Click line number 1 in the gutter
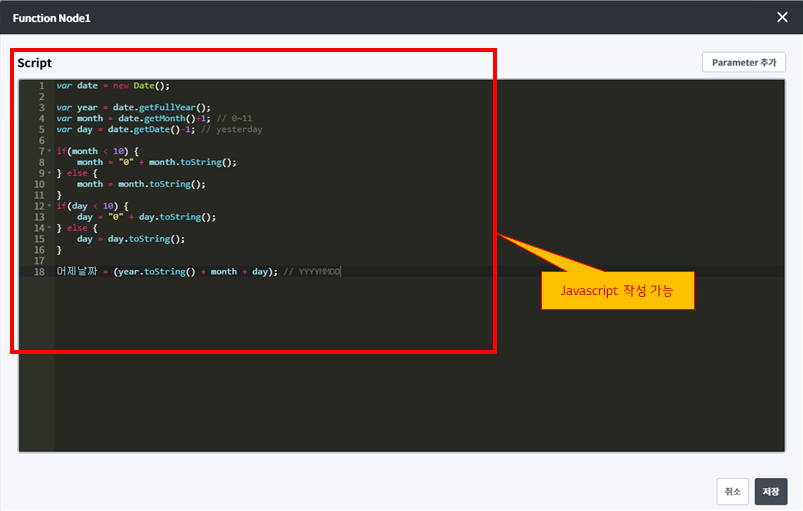 coord(40,86)
